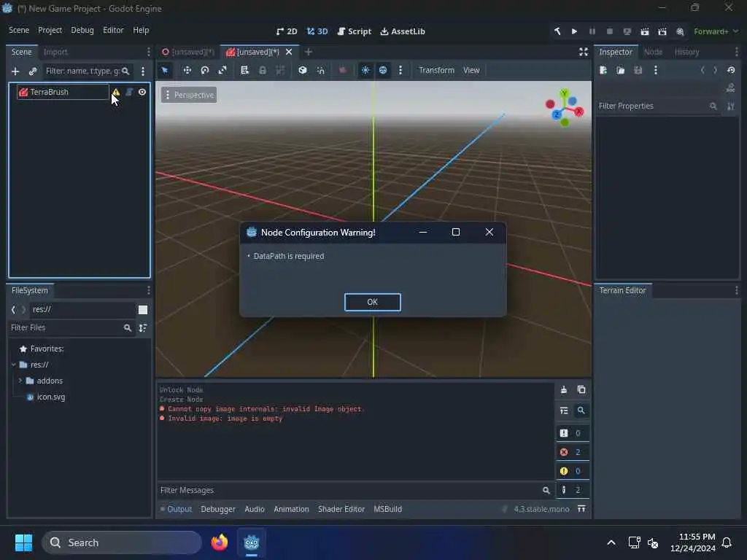Image resolution: width=747 pixels, height=560 pixels.
Task: Lock the selected node with padlock icon
Action: click(263, 70)
